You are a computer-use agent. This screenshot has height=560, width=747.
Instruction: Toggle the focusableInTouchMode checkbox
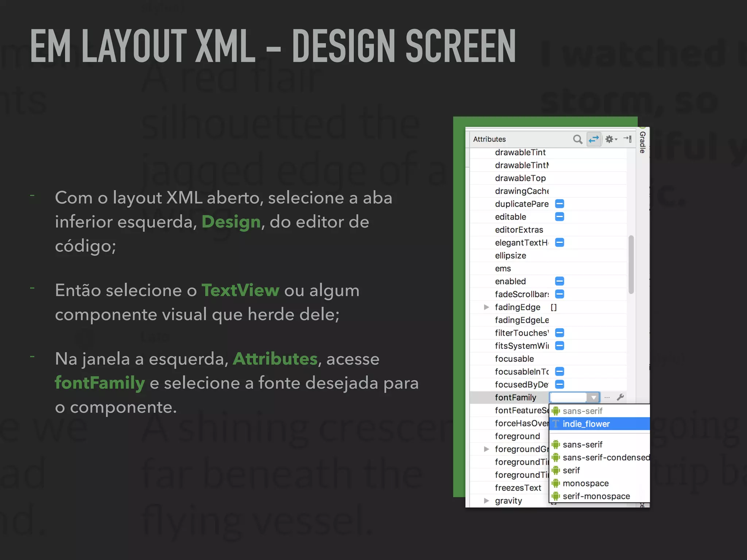pyautogui.click(x=560, y=372)
